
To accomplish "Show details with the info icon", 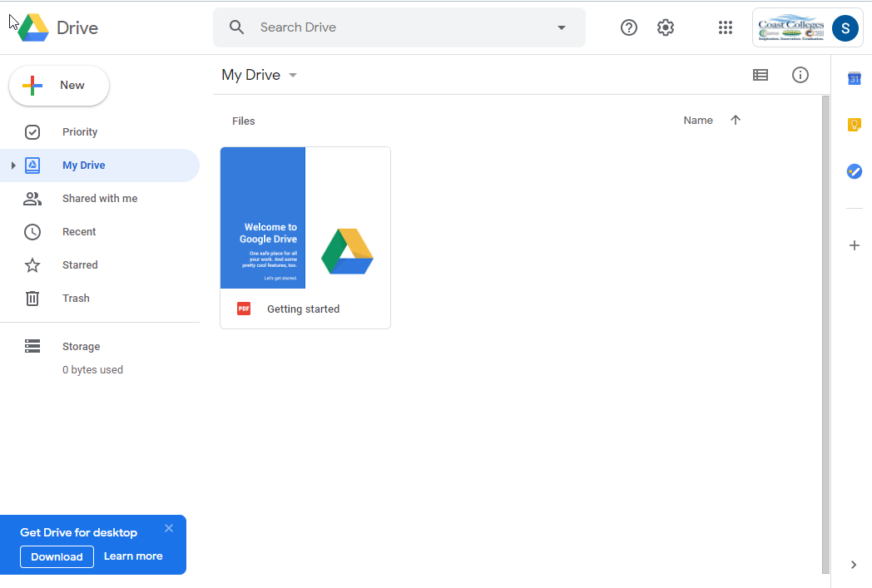I will (x=800, y=75).
